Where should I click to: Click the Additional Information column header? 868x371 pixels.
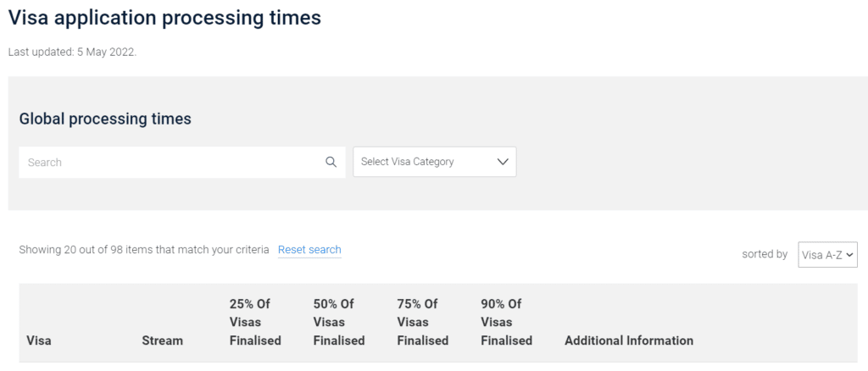[x=629, y=341]
